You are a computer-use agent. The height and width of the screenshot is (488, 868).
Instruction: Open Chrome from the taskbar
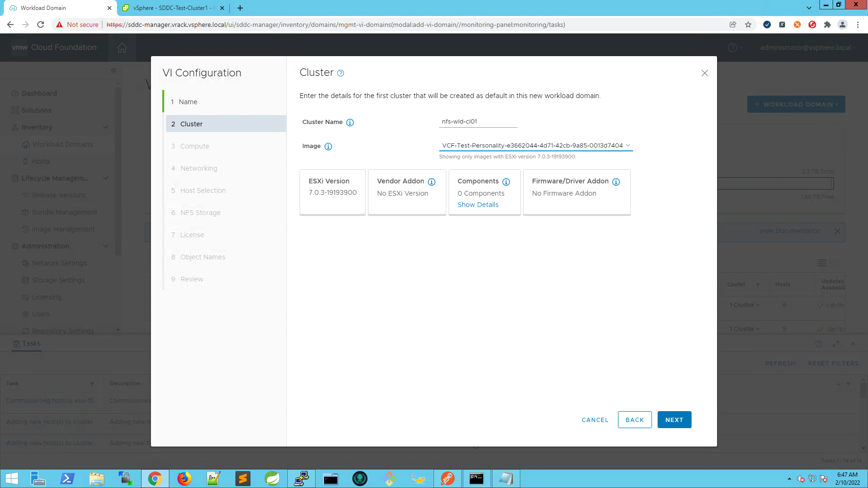pyautogui.click(x=155, y=479)
